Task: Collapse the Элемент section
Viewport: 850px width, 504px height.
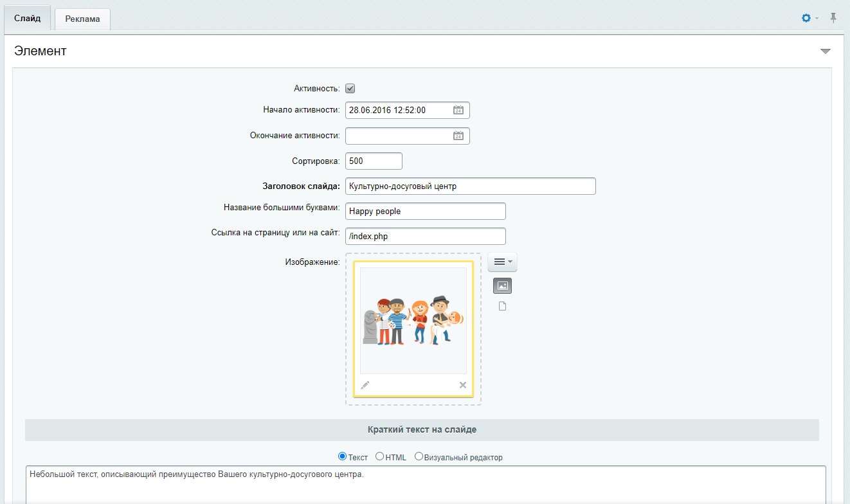Action: 826,51
